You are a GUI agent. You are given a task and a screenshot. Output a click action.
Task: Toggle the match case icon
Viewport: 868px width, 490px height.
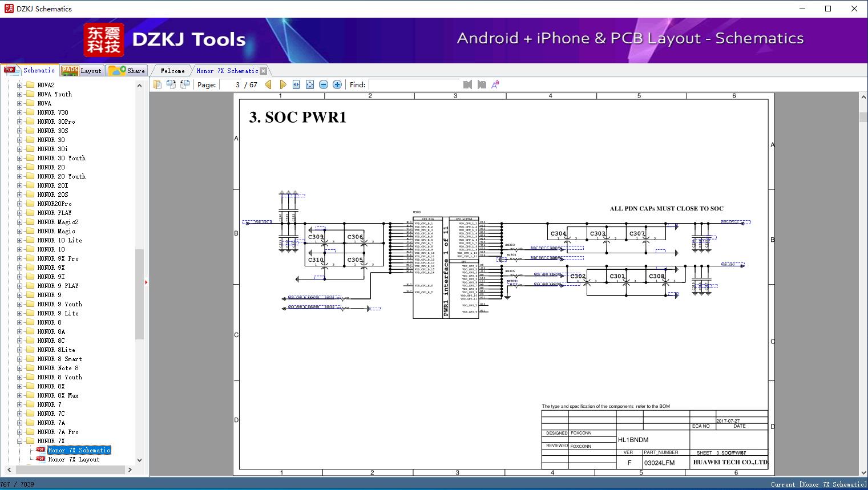[x=495, y=84]
